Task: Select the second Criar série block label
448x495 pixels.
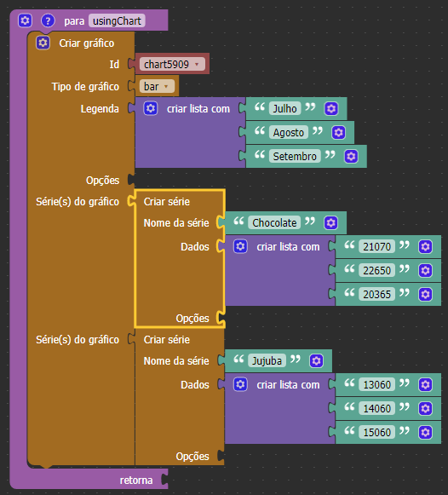Action: [167, 340]
